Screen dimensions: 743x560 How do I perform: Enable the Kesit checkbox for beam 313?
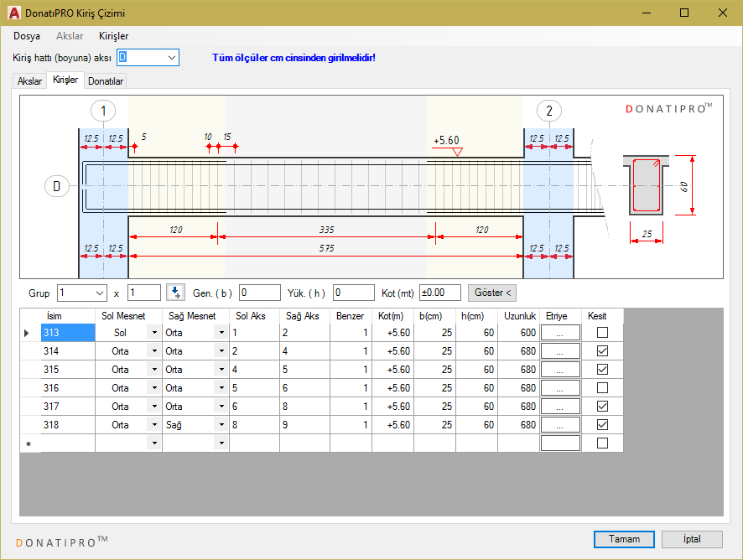pos(602,333)
